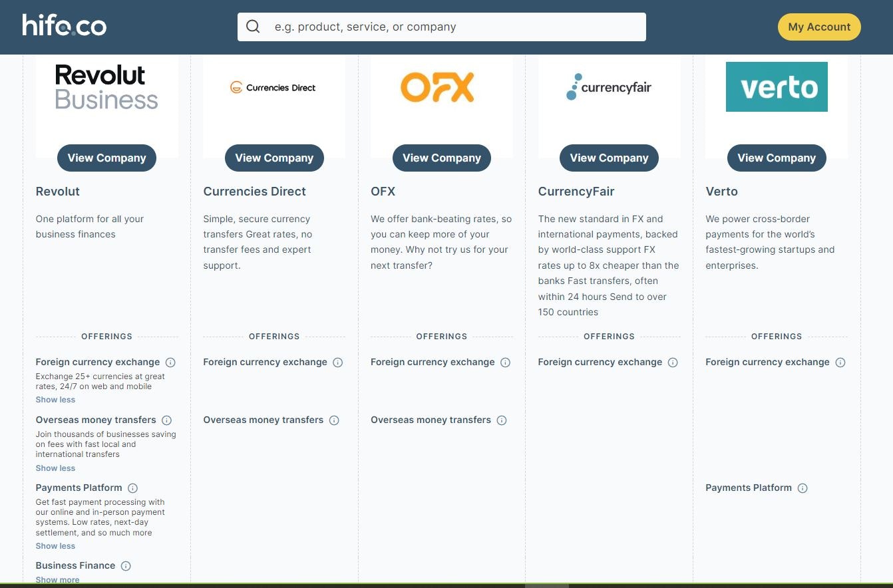Image resolution: width=893 pixels, height=588 pixels.
Task: Open info icon for Verto Payments Platform
Action: coord(803,488)
